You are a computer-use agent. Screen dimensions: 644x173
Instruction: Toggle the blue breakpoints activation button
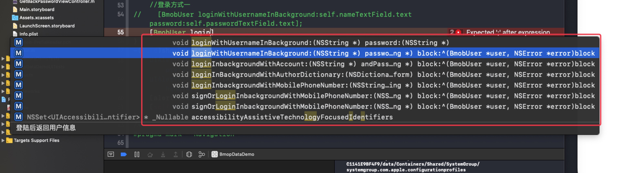(x=123, y=154)
